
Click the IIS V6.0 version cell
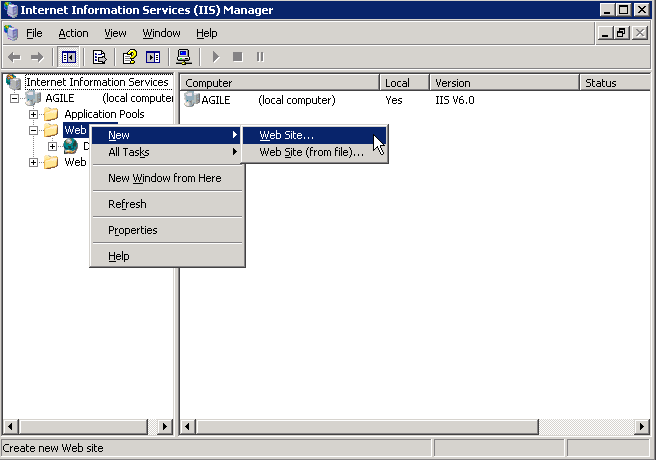point(455,100)
